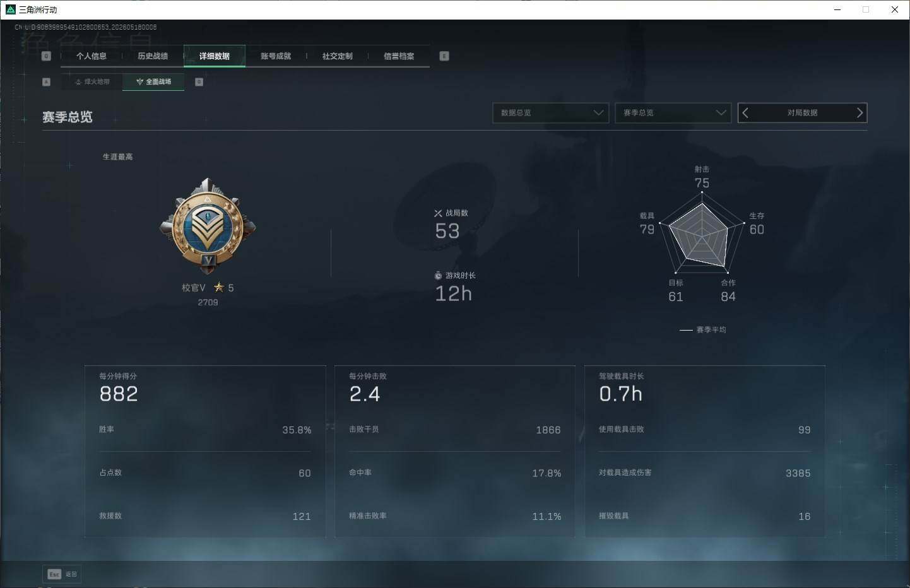Switch to the 烽火地带 mode sub-tab

(x=92, y=81)
